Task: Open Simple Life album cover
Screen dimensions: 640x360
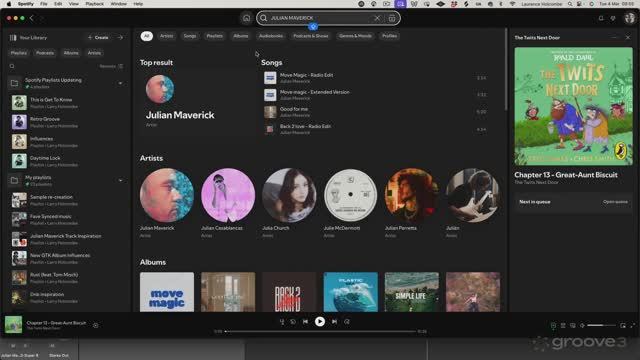Action: coord(411,292)
